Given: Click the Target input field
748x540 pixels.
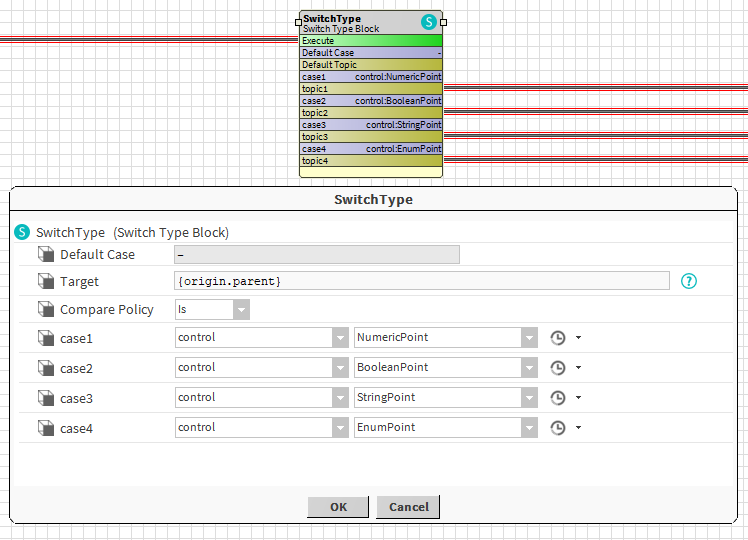Looking at the screenshot, I should 421,281.
